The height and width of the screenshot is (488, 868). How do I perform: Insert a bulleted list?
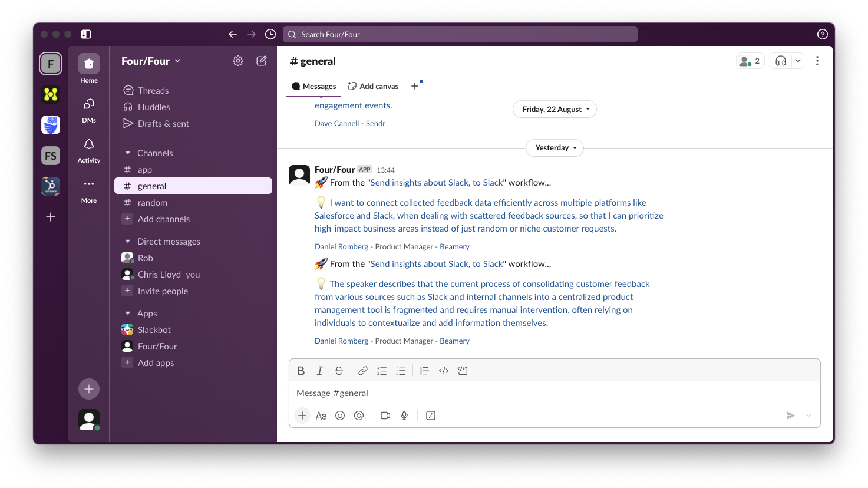click(401, 371)
